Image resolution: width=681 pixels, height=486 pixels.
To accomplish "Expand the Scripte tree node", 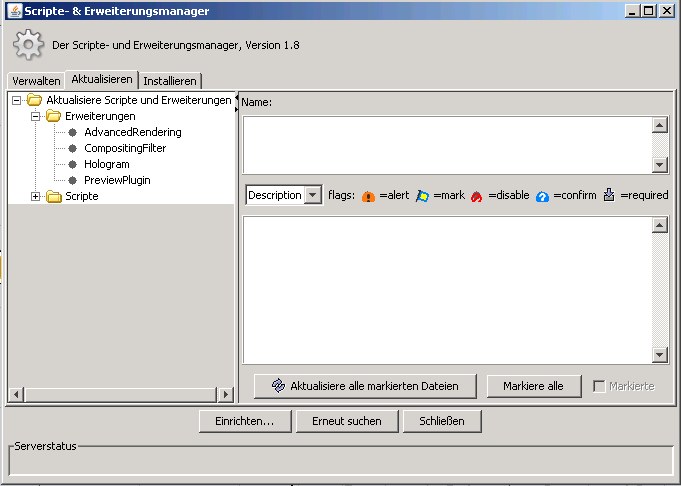I will (x=36, y=197).
